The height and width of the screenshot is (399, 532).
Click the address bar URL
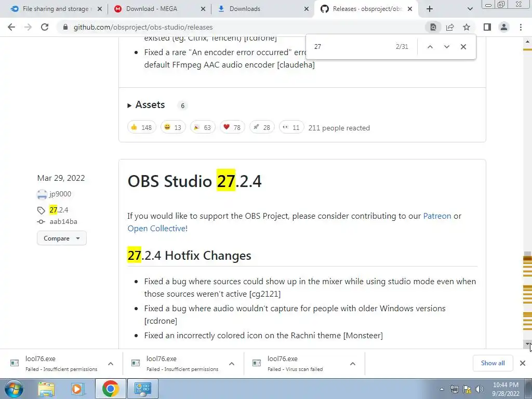(143, 27)
